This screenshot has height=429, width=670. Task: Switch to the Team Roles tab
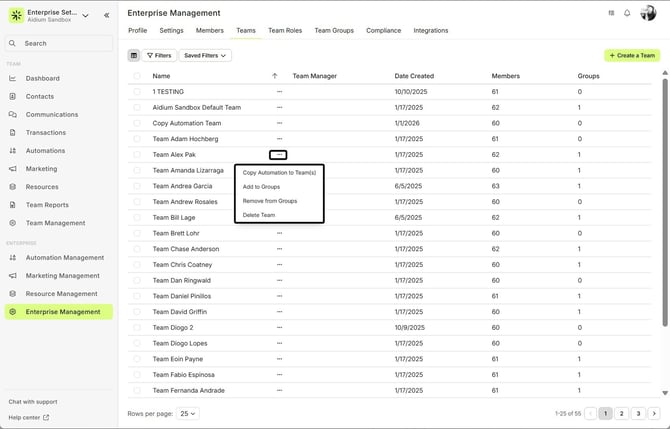coord(285,31)
